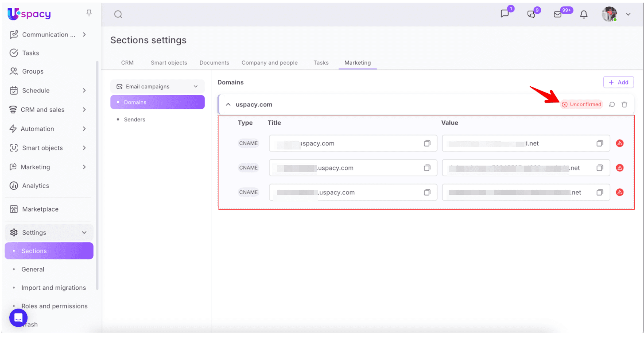The image size is (644, 337).
Task: Open Marketplace from the sidebar
Action: (40, 209)
